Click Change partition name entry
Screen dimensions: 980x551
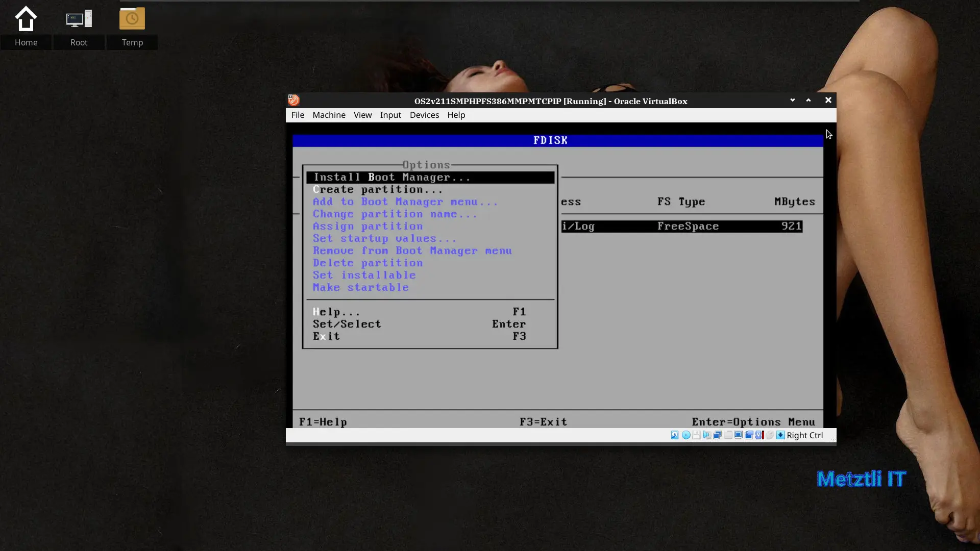pyautogui.click(x=395, y=214)
